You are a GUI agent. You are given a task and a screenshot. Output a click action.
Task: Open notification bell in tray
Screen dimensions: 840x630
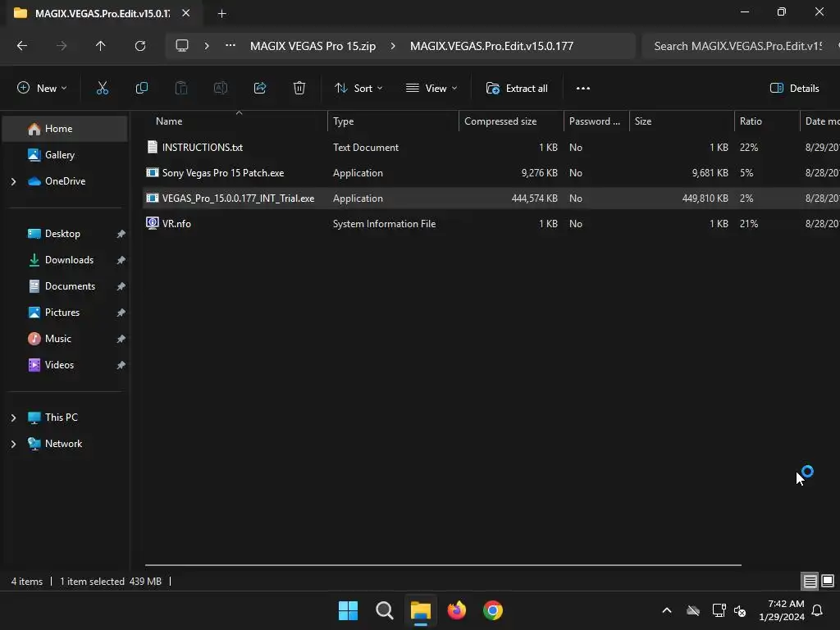click(818, 610)
